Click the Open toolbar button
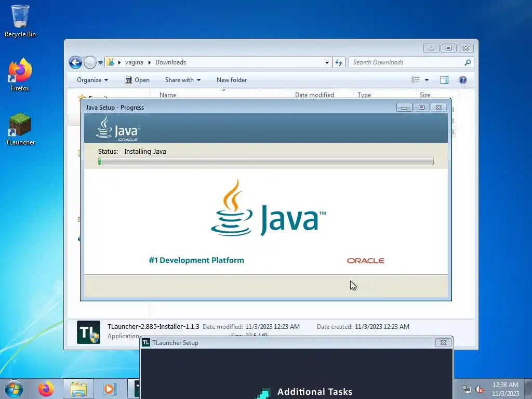 137,80
